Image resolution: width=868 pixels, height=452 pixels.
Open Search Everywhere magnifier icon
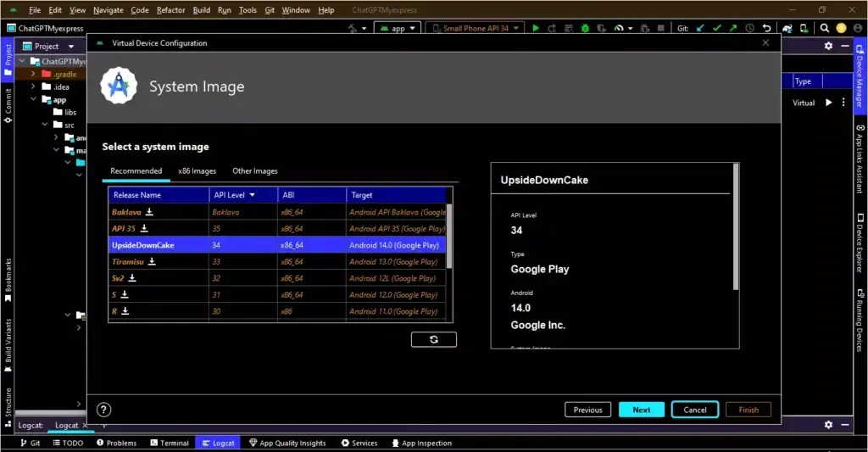tap(824, 28)
